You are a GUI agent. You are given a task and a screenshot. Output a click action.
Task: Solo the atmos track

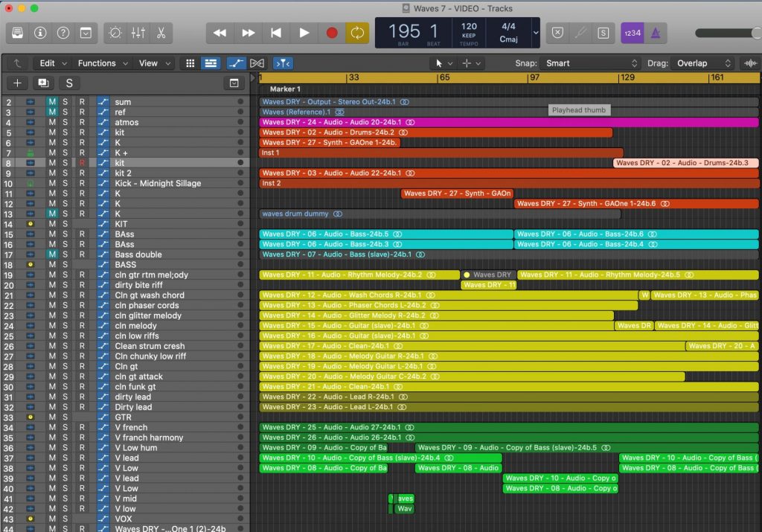point(65,123)
